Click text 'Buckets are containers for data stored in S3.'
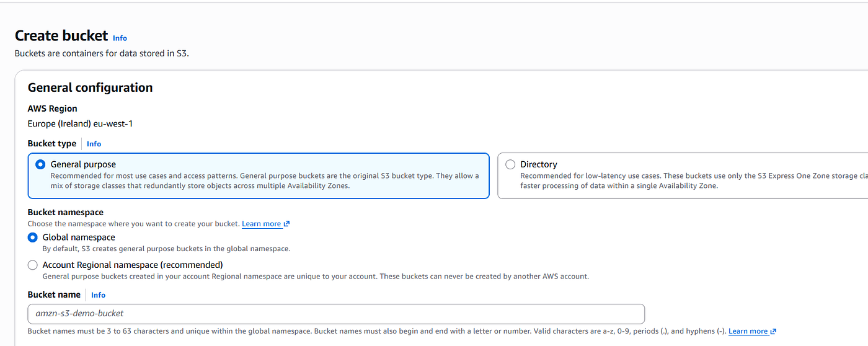The image size is (868, 346). tap(102, 53)
